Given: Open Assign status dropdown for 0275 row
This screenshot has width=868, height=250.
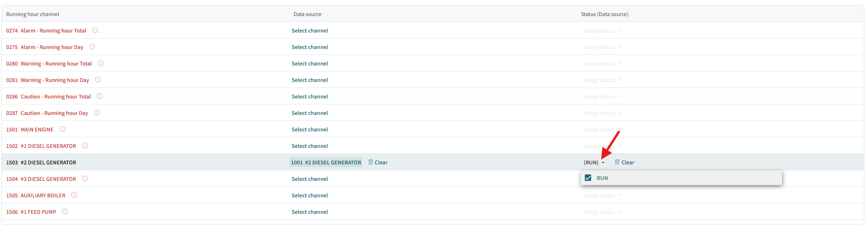Looking at the screenshot, I should pyautogui.click(x=602, y=47).
